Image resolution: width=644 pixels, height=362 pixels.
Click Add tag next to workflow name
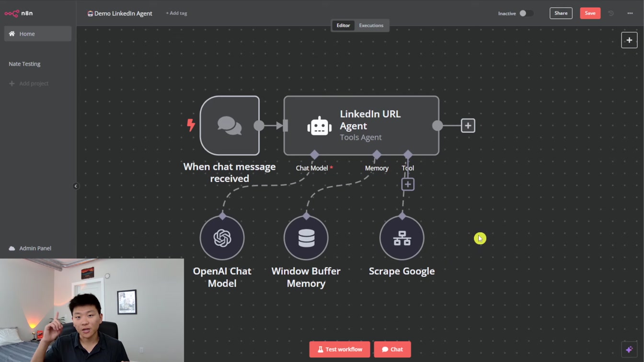(176, 13)
